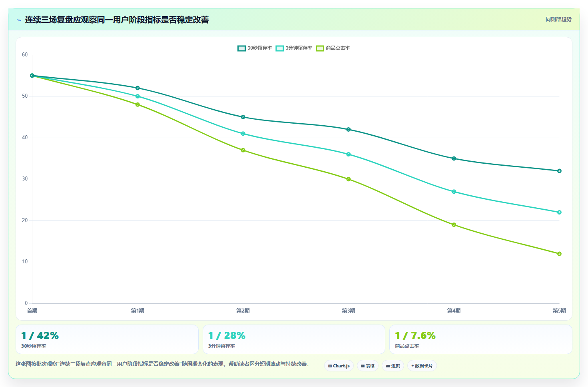The height and width of the screenshot is (387, 588).
Task: Click 3分钟留存率 data point at 第3期
Action: coord(349,154)
